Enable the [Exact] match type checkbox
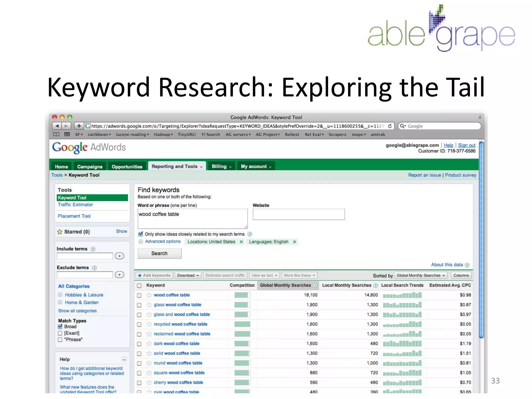The width and height of the screenshot is (532, 399). [60, 333]
